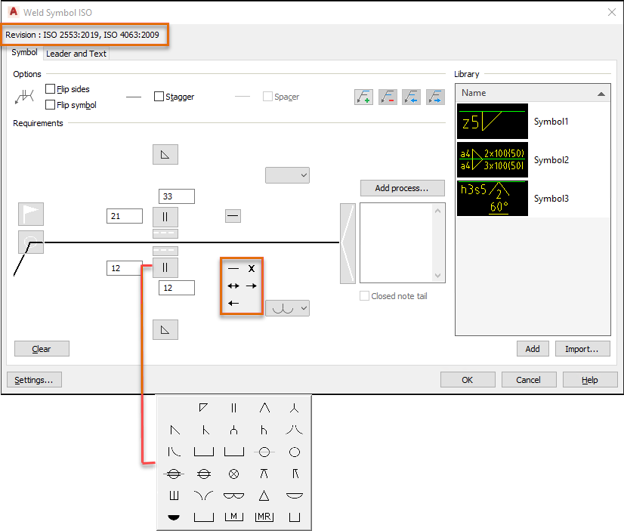Select the circle with X symbol in palette
624x531 pixels.
(234, 474)
